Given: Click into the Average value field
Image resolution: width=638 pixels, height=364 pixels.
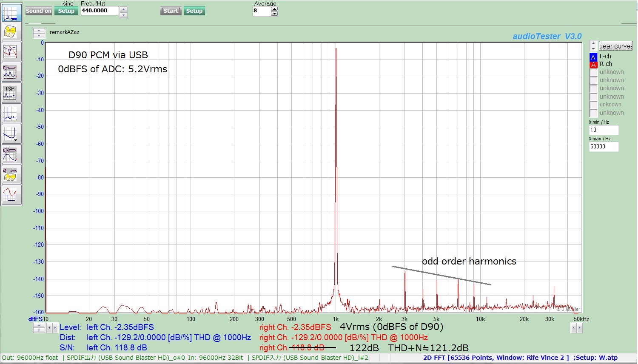Looking at the screenshot, I should (262, 11).
